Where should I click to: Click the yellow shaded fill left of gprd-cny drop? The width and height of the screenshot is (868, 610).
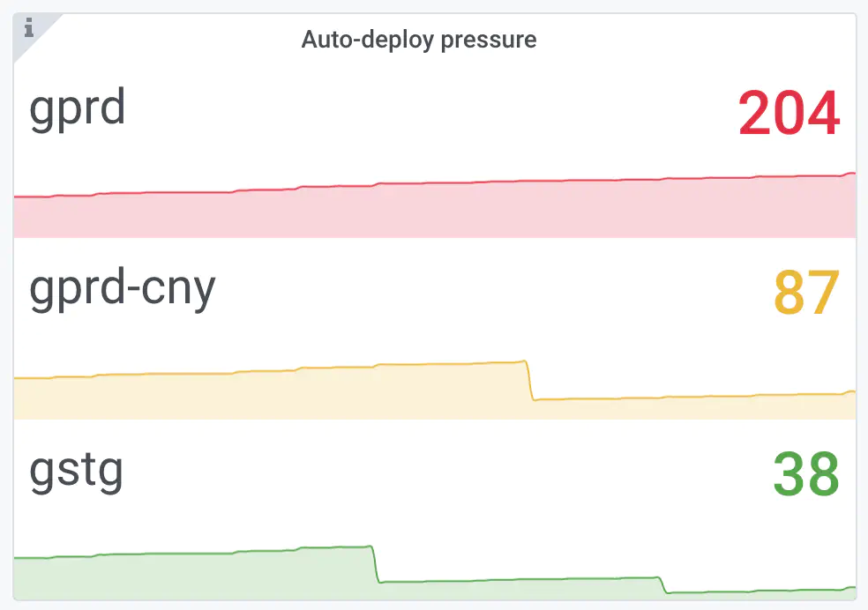(x=265, y=395)
